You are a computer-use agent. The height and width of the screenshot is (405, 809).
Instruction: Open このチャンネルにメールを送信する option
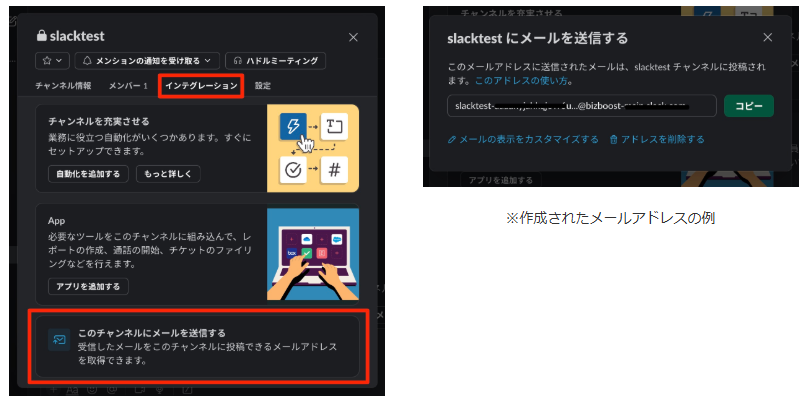[x=197, y=347]
